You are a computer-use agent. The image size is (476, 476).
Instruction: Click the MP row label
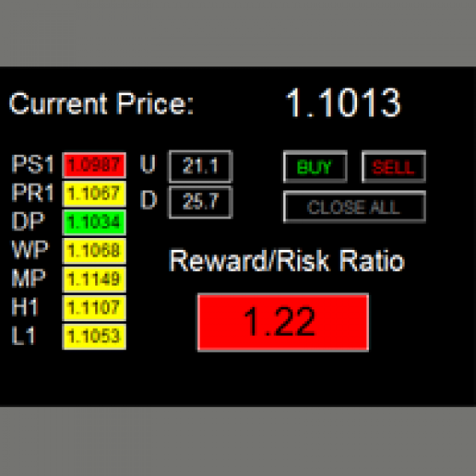coord(29,278)
